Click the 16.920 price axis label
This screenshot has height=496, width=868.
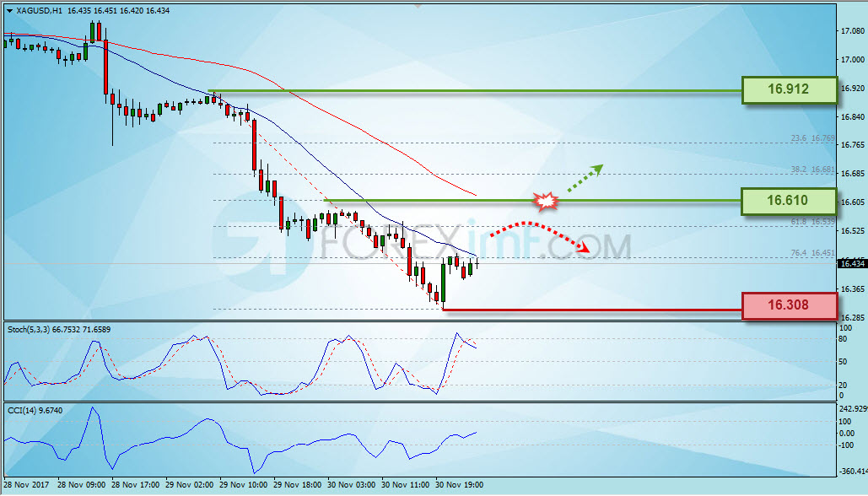coord(853,88)
